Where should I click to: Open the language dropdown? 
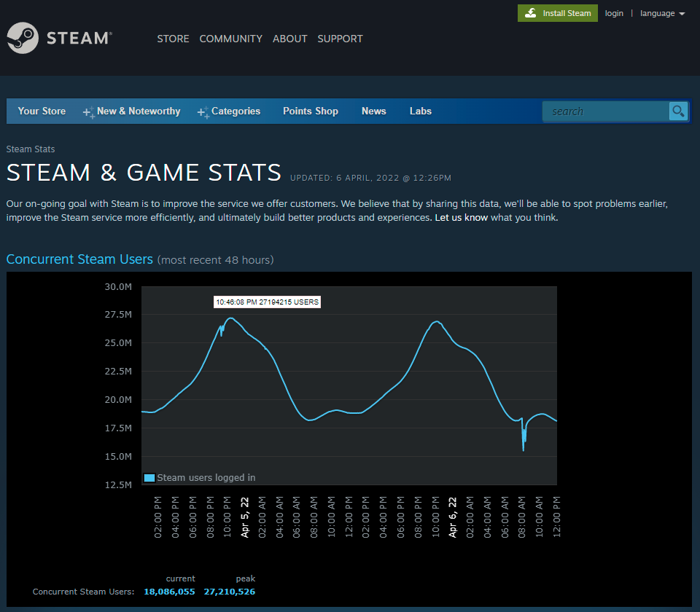(x=662, y=13)
